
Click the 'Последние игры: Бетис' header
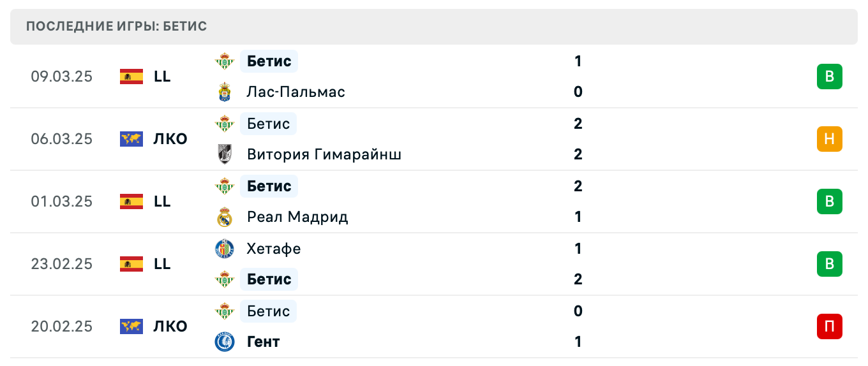click(117, 27)
